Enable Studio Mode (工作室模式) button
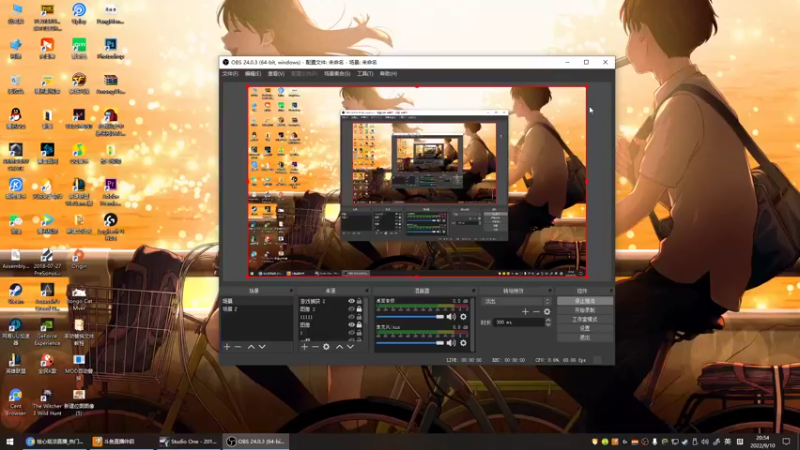800x450 pixels. [585, 319]
